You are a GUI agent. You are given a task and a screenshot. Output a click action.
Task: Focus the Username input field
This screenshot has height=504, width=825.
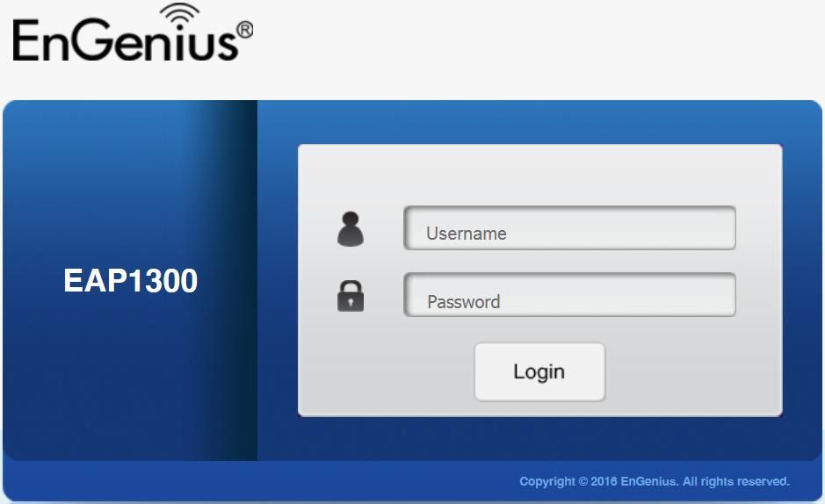(x=569, y=227)
